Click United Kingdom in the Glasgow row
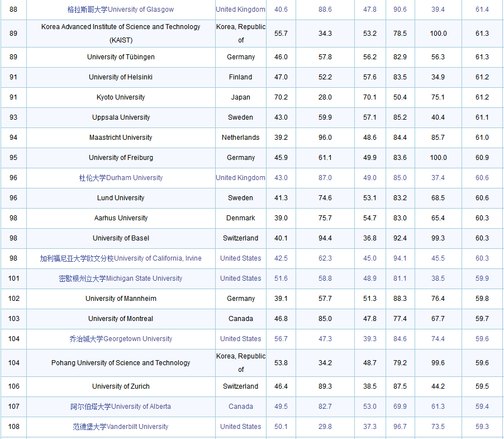 coord(241,10)
